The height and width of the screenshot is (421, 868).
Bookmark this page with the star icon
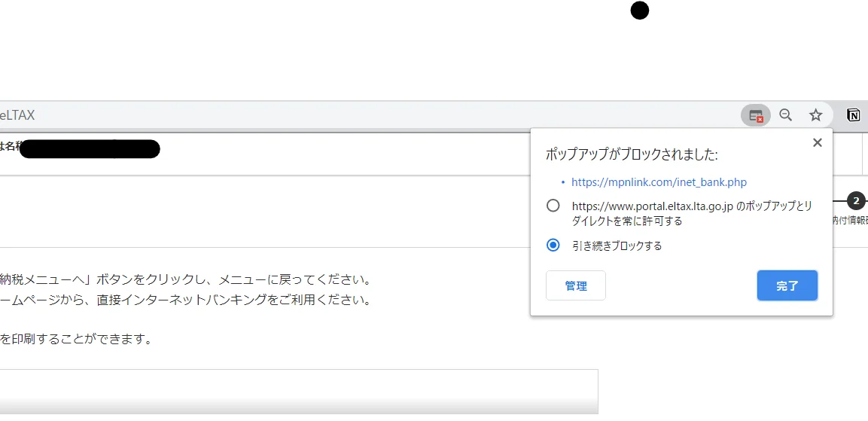point(816,115)
